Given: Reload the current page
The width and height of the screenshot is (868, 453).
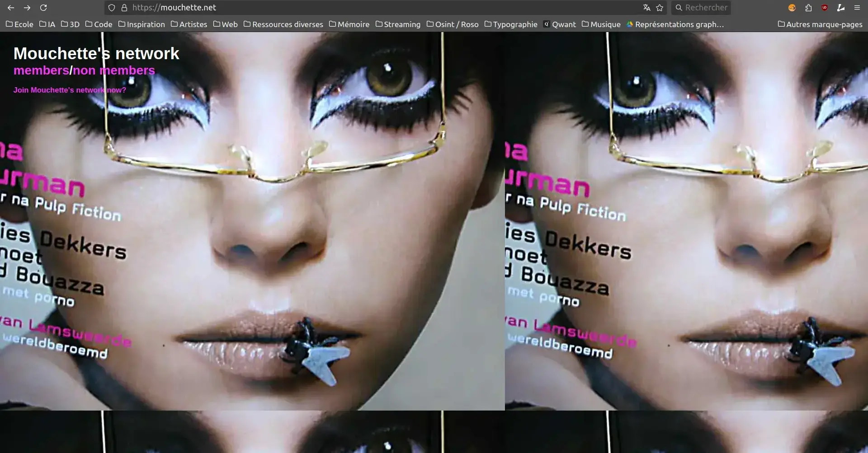Looking at the screenshot, I should 43,8.
